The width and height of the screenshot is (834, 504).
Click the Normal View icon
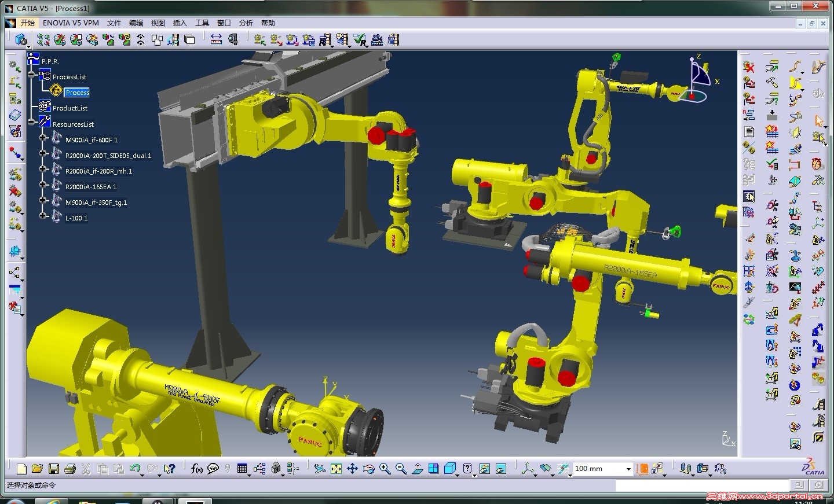click(x=417, y=469)
